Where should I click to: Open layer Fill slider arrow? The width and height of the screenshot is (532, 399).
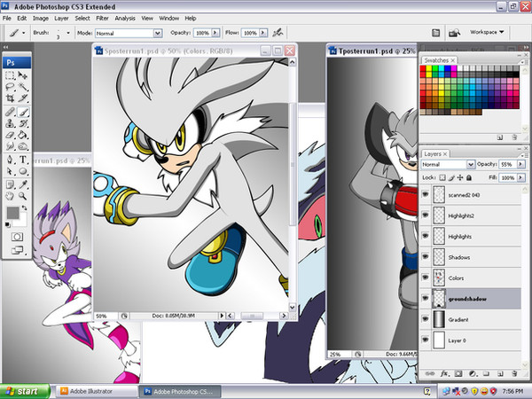point(520,177)
